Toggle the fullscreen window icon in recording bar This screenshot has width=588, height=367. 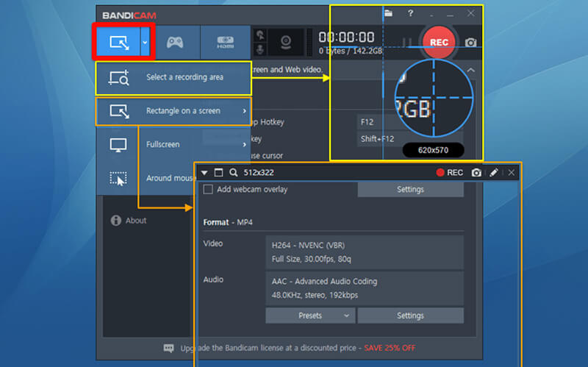pos(218,172)
